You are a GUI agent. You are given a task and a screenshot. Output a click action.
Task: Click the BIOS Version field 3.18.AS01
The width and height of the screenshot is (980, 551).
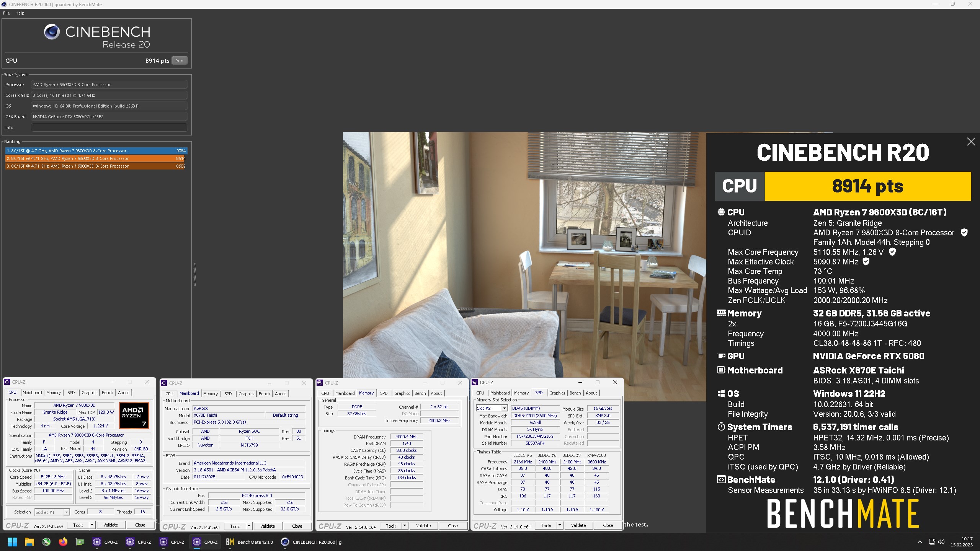tap(249, 470)
